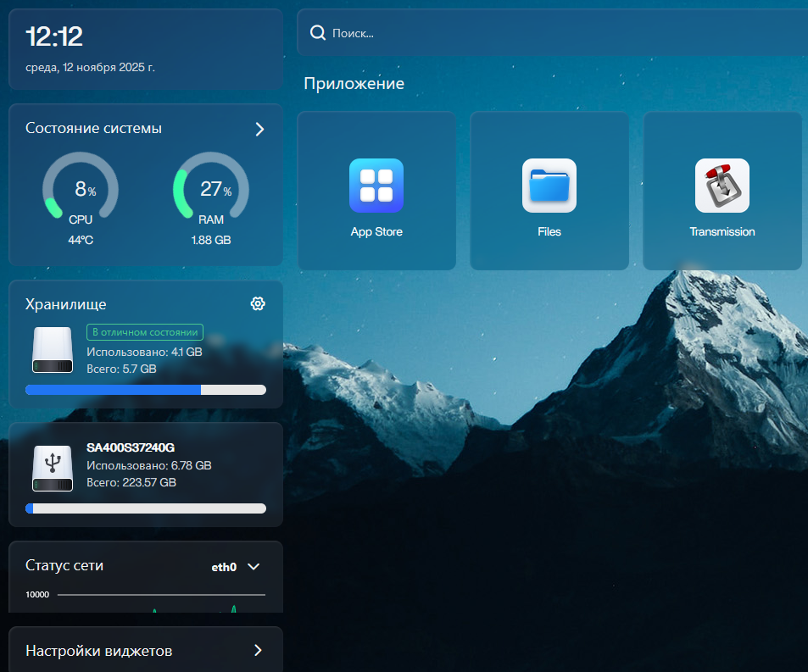Viewport: 808px width, 672px height.
Task: Click the В отличном состоянии status badge
Action: [x=145, y=332]
